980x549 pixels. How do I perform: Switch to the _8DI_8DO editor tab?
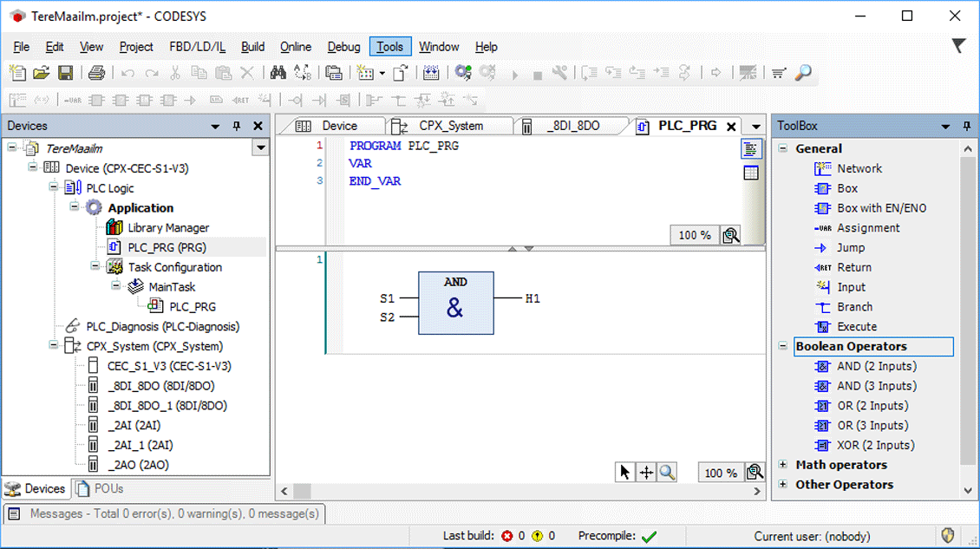[572, 126]
